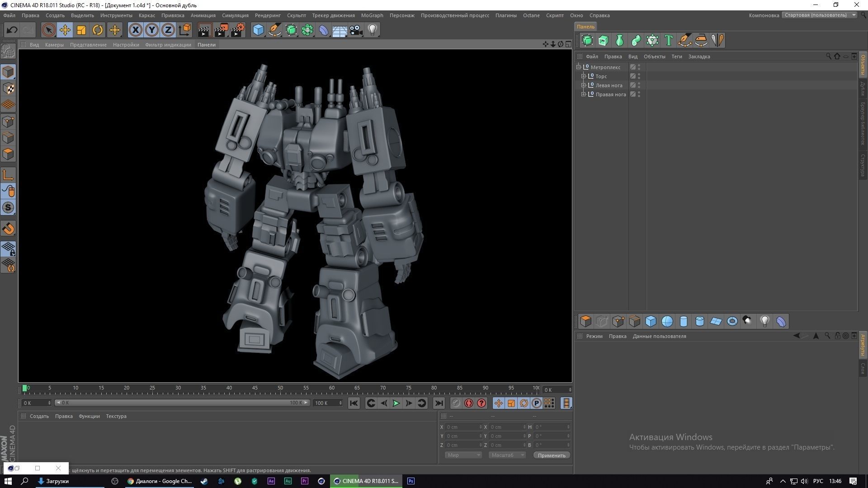
Task: Create a cube primitive
Action: [x=259, y=30]
